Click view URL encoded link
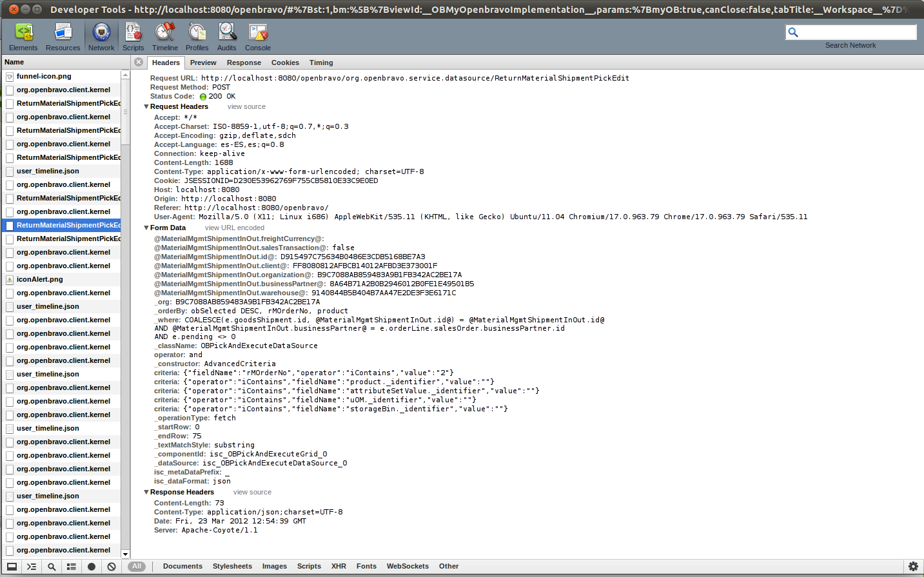The height and width of the screenshot is (577, 924). coord(235,228)
